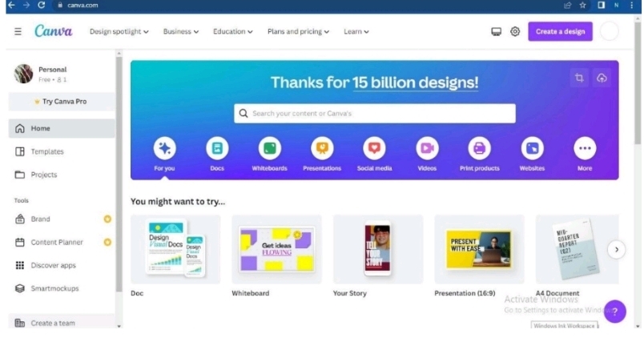644x342 pixels.
Task: Select the Social media category icon
Action: (375, 148)
